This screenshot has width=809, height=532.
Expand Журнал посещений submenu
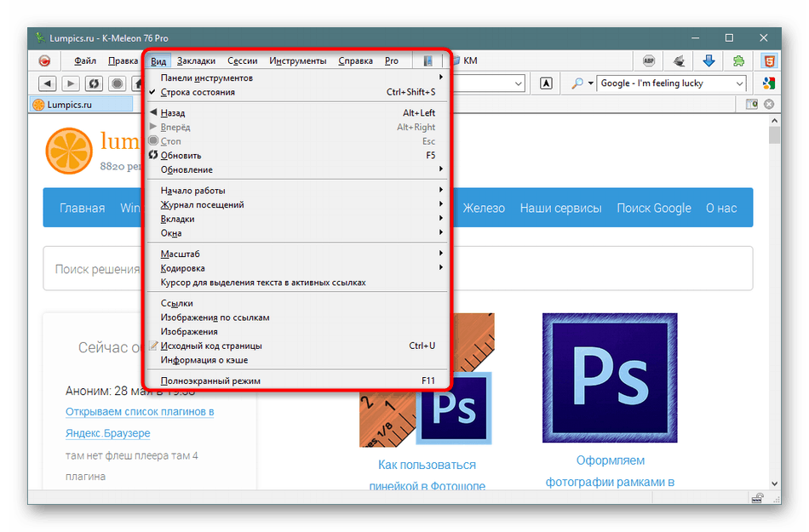[x=296, y=204]
